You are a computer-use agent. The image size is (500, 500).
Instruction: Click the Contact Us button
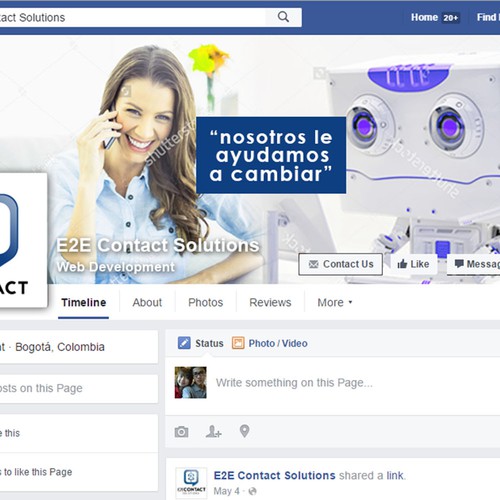point(340,264)
